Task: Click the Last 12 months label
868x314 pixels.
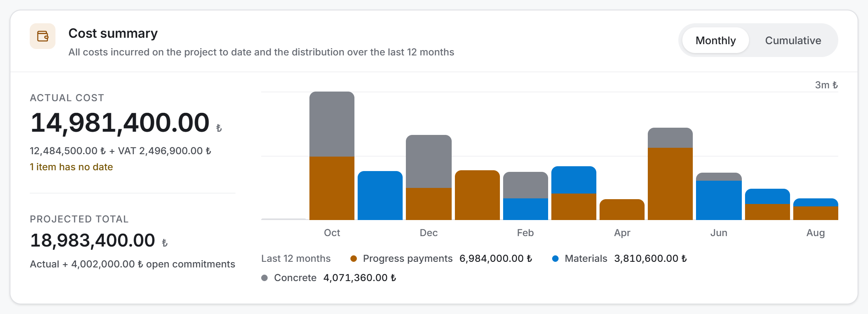Action: click(296, 259)
